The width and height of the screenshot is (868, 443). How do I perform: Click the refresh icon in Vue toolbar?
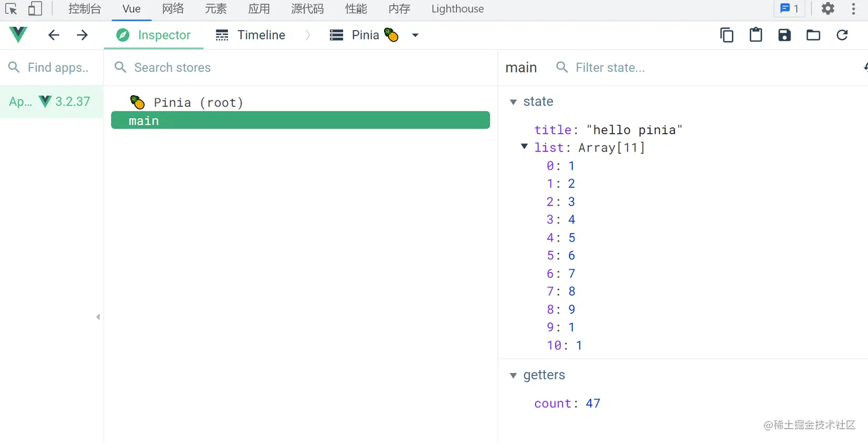click(842, 35)
